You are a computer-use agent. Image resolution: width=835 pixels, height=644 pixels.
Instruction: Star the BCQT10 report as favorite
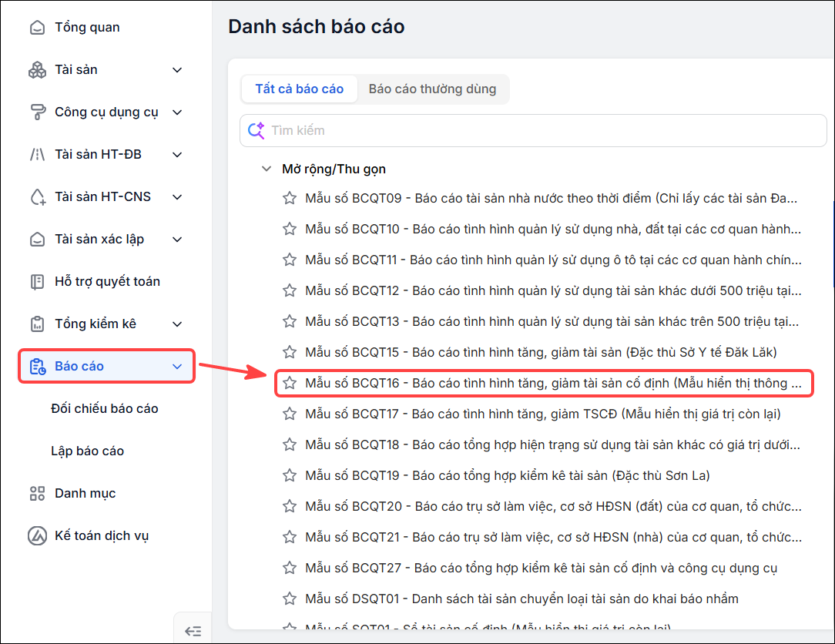click(290, 229)
